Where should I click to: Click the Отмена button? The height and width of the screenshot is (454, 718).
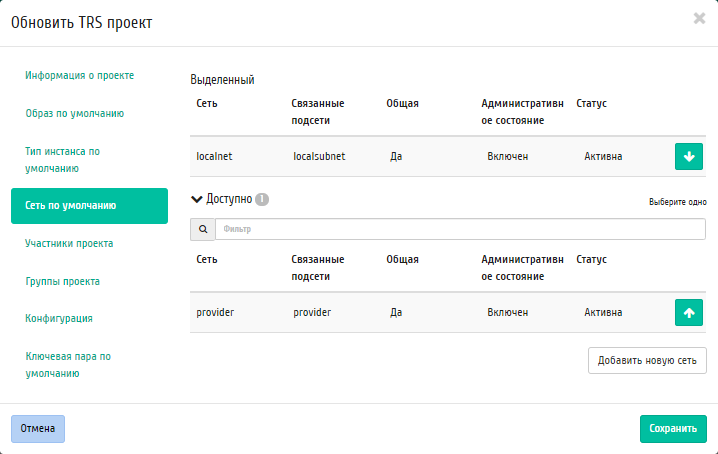(x=38, y=429)
